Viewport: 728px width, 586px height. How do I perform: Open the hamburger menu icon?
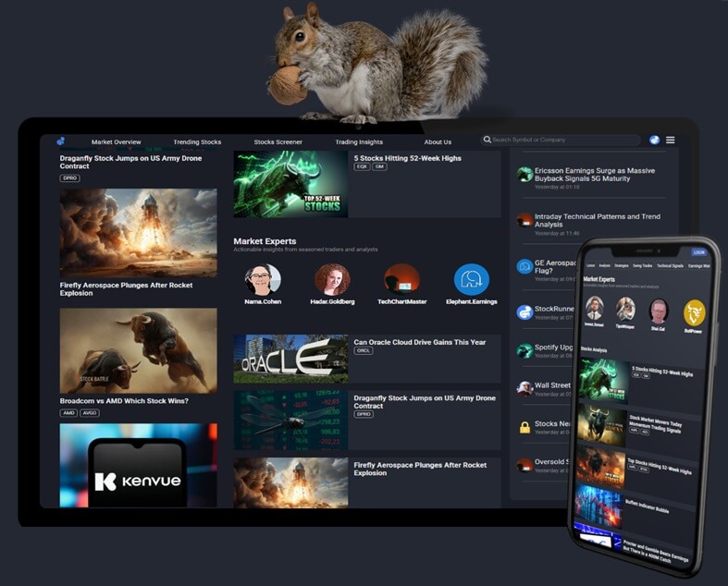click(671, 140)
